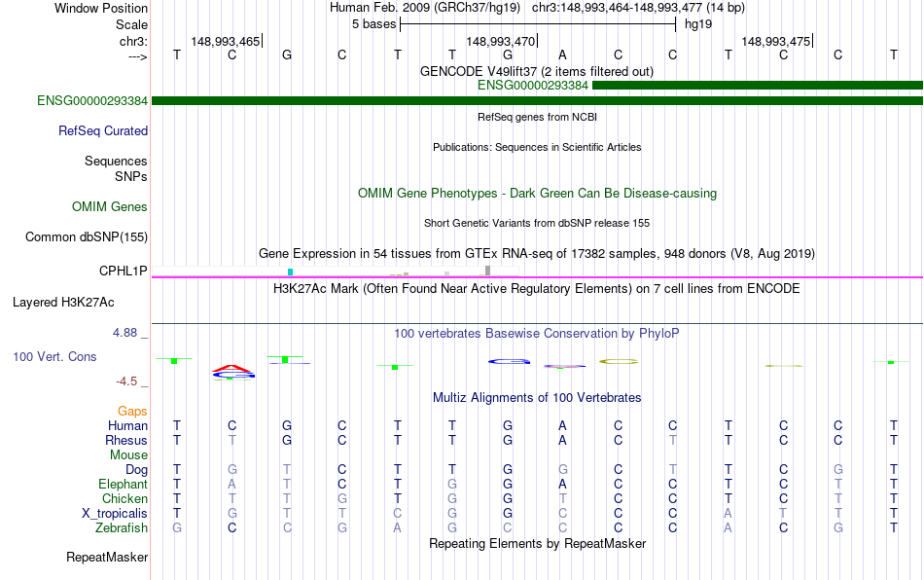Image resolution: width=924 pixels, height=580 pixels.
Task: Click the -4.5 lower PhyloP scale value
Action: click(x=126, y=381)
